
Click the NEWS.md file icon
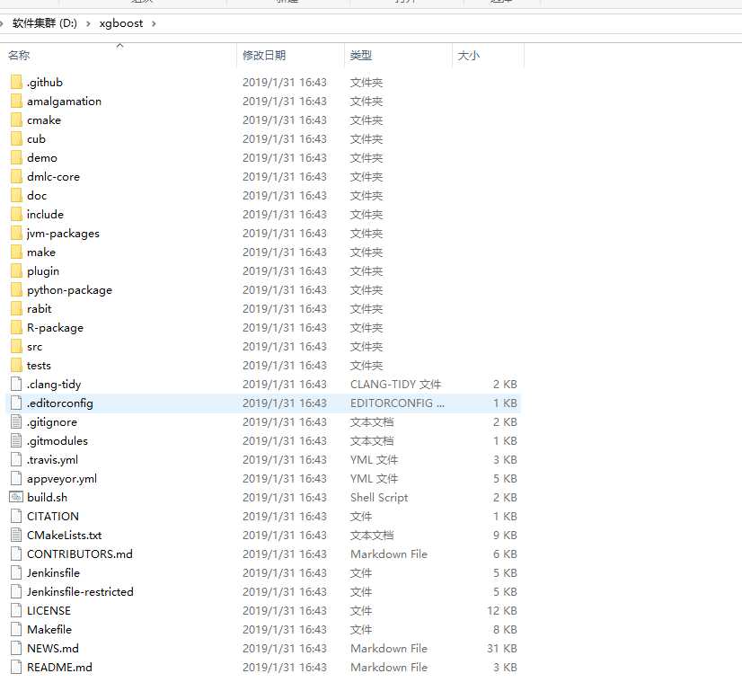[16, 649]
